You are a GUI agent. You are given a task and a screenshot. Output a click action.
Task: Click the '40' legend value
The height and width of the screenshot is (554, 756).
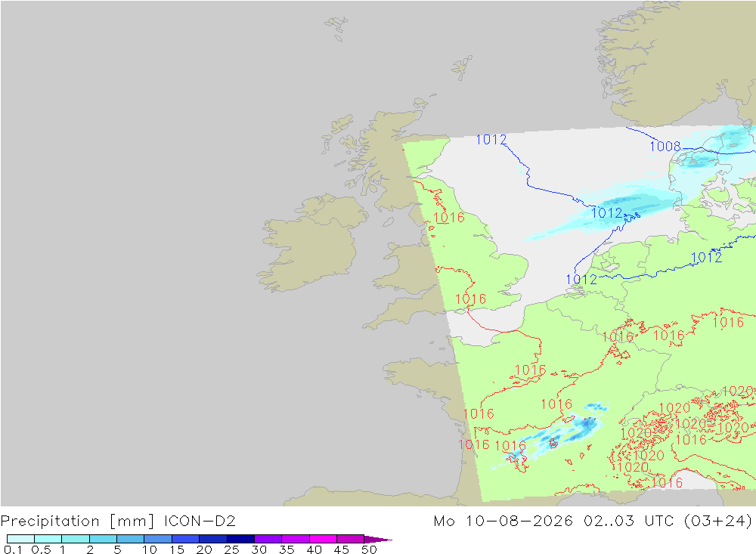314,549
